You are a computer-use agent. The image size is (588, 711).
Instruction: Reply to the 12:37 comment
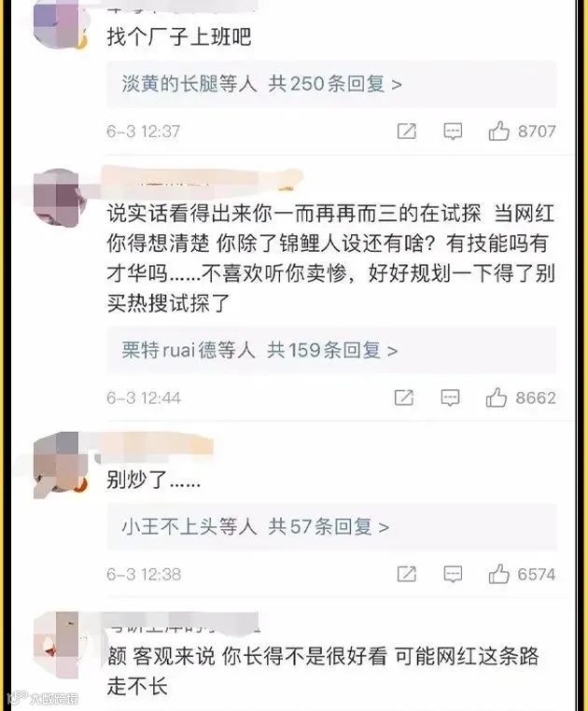[x=453, y=132]
